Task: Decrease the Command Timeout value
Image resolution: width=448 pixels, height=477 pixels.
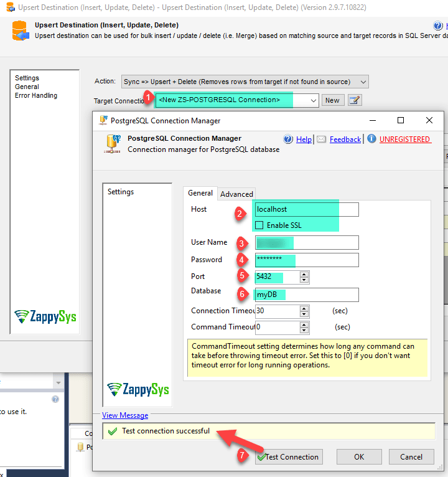Action: click(x=304, y=331)
